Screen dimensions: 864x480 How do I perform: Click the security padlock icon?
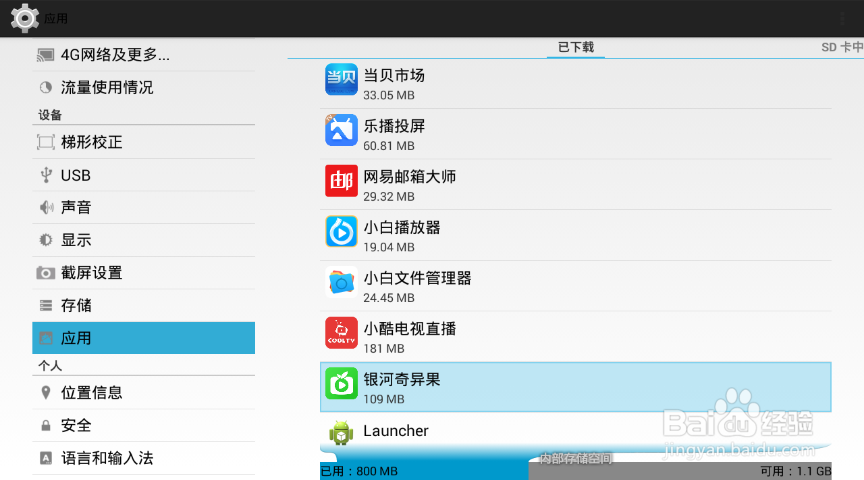pos(46,425)
